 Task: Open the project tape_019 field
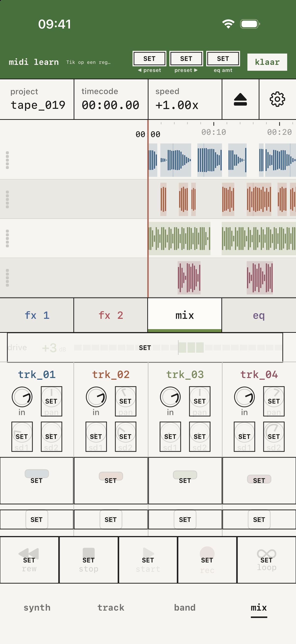37,99
